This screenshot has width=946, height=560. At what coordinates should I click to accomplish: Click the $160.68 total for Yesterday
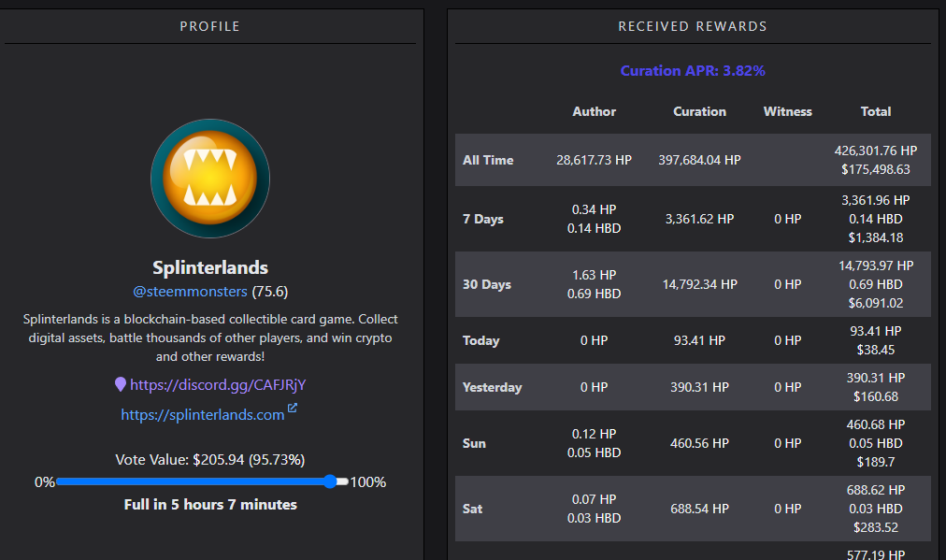tap(876, 396)
